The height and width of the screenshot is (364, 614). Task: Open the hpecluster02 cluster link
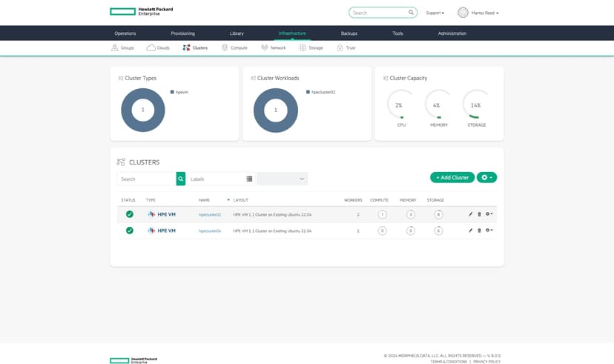(x=210, y=214)
